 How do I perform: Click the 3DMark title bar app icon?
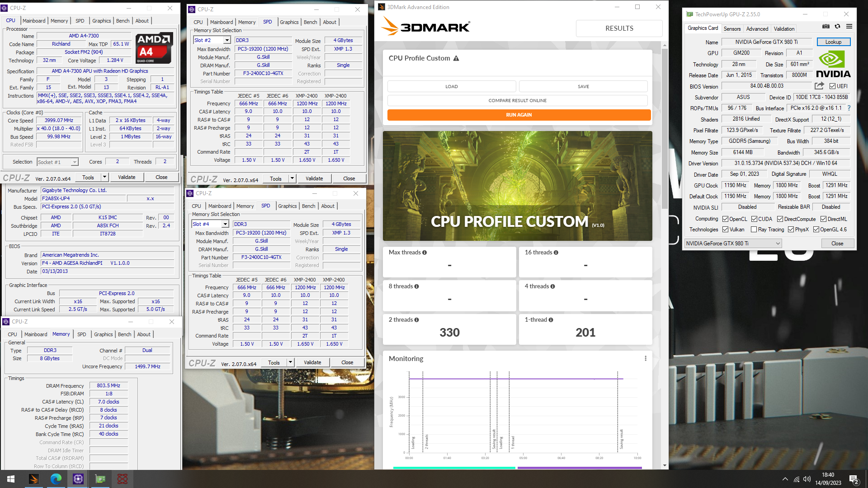(382, 7)
